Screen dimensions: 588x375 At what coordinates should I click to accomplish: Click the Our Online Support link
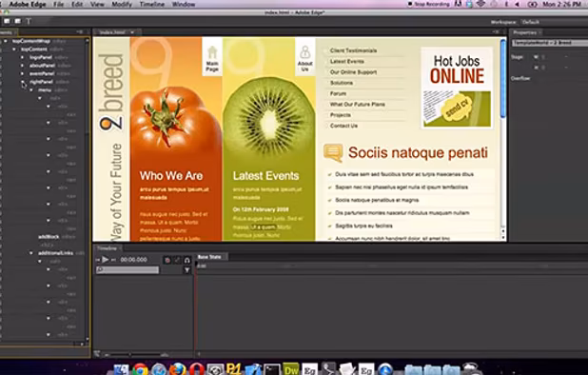[x=353, y=72]
